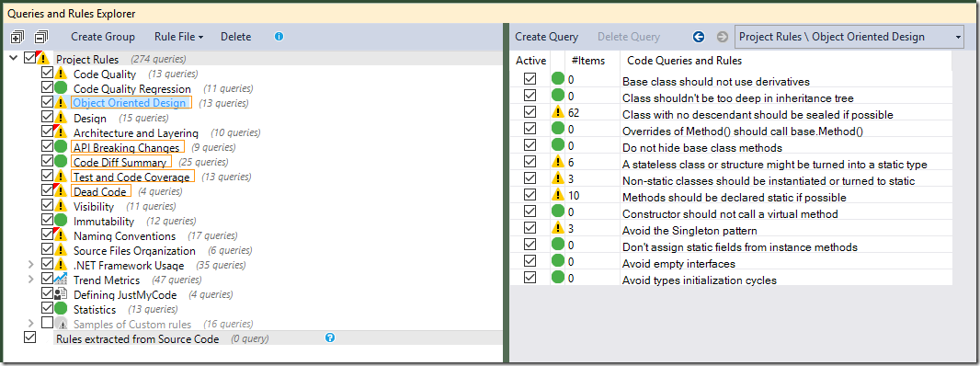Click the Defining JustMyCode person icon
The width and height of the screenshot is (980, 366).
61,293
